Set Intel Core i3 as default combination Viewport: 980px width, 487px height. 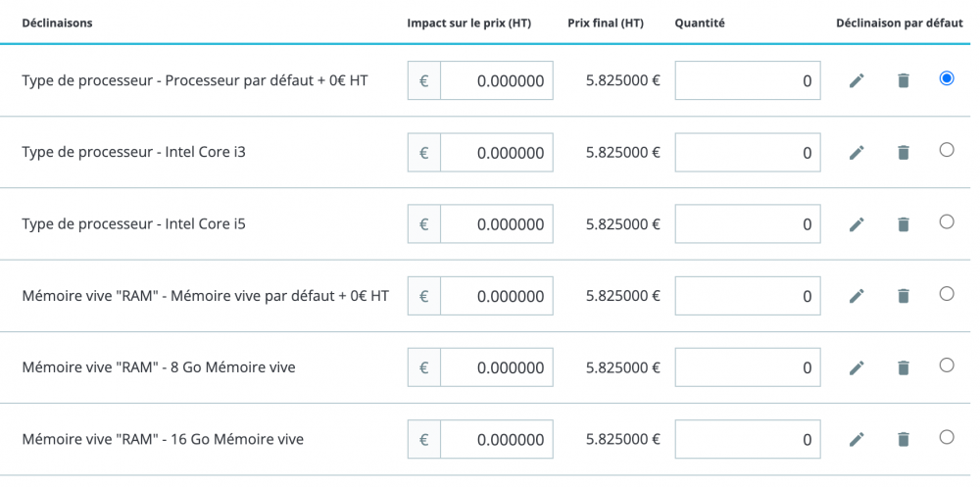click(946, 150)
